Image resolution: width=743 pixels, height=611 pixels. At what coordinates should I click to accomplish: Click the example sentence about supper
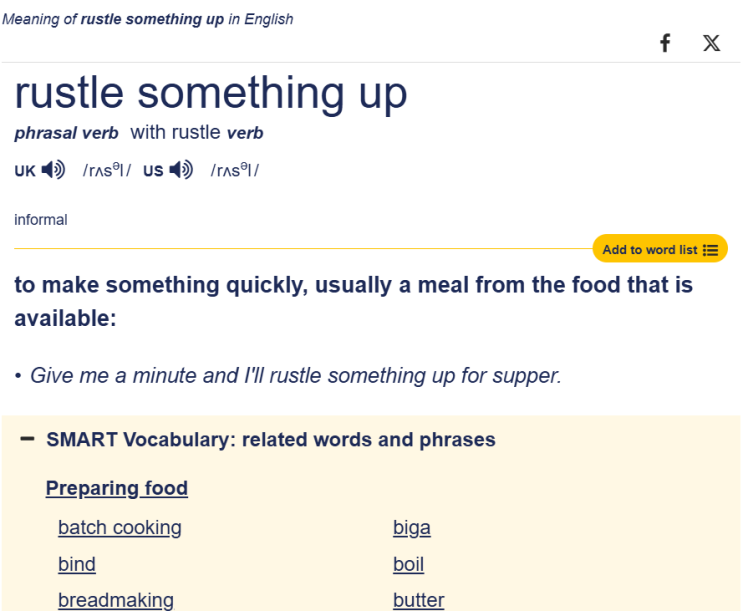(295, 375)
